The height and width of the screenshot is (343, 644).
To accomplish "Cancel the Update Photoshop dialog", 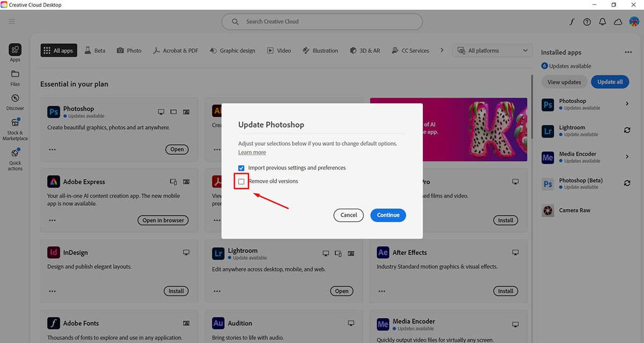I will point(348,215).
